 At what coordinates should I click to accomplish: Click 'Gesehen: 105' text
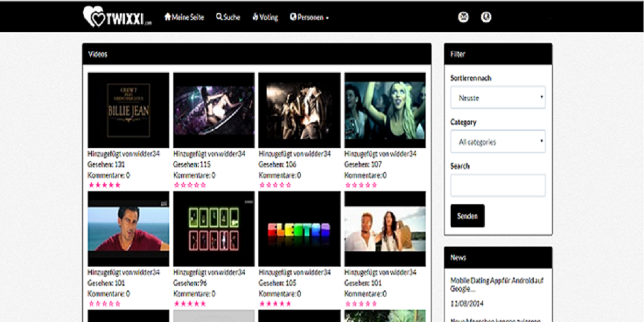coord(277,283)
